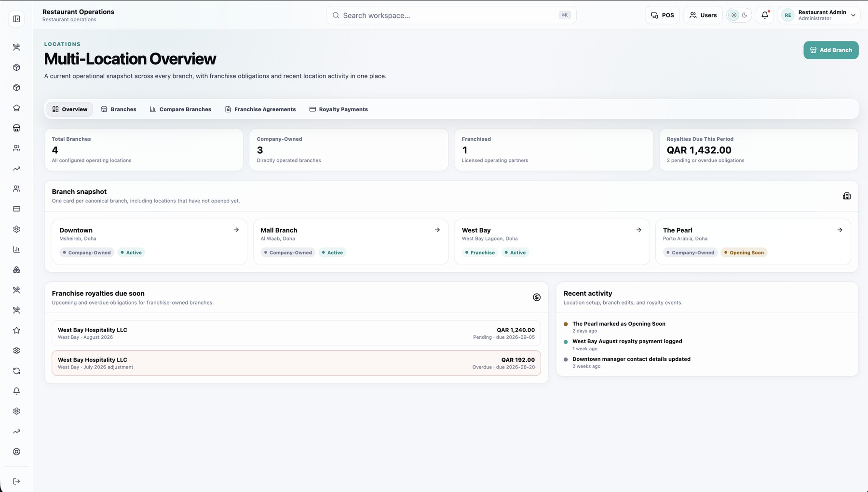Image resolution: width=868 pixels, height=492 pixels.
Task: Open the stacked cubes icon in sidebar
Action: pos(16,270)
